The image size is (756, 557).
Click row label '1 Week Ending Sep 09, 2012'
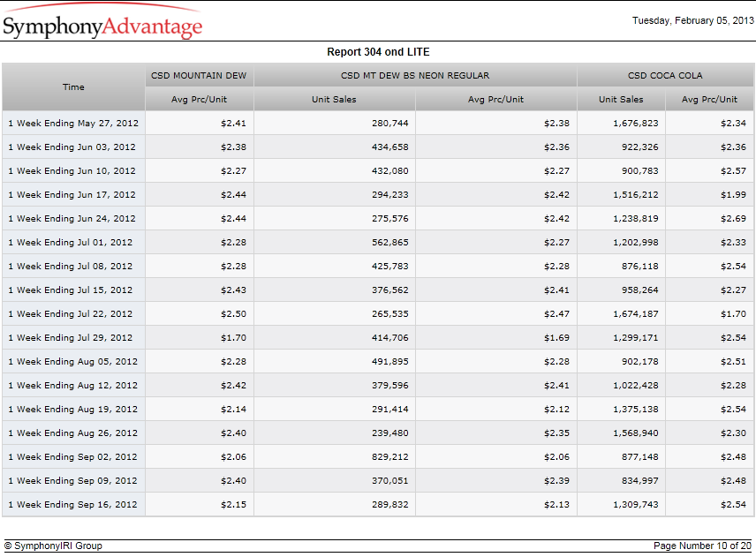coord(72,481)
